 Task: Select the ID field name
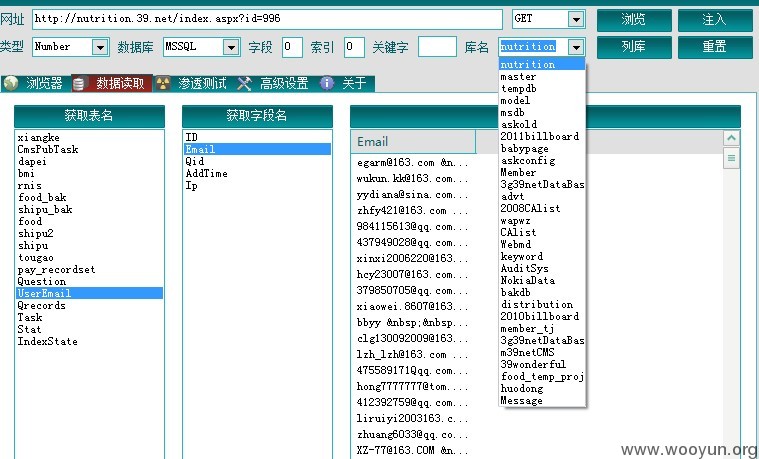tap(257, 138)
